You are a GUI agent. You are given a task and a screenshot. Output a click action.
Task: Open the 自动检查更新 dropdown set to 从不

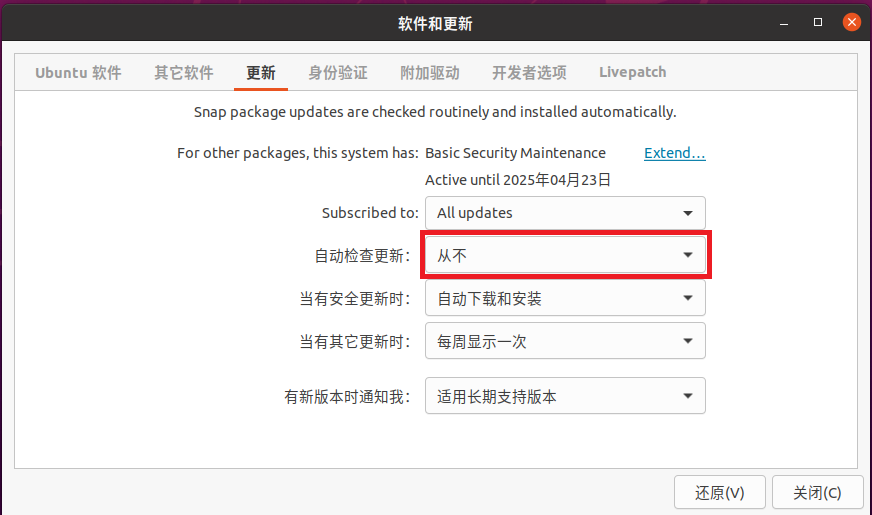click(x=565, y=256)
